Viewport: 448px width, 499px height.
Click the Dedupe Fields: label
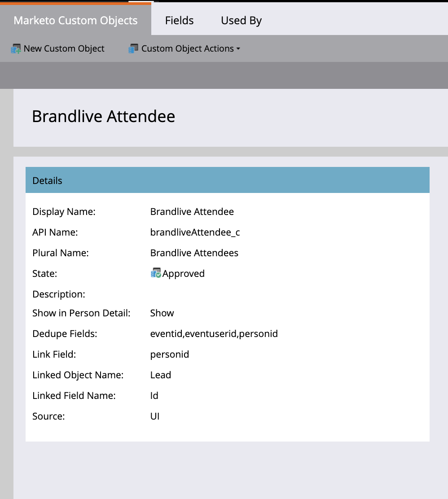[x=65, y=334]
